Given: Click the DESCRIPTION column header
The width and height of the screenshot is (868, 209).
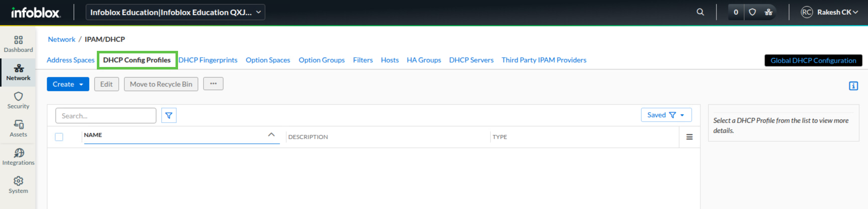Looking at the screenshot, I should click(308, 137).
